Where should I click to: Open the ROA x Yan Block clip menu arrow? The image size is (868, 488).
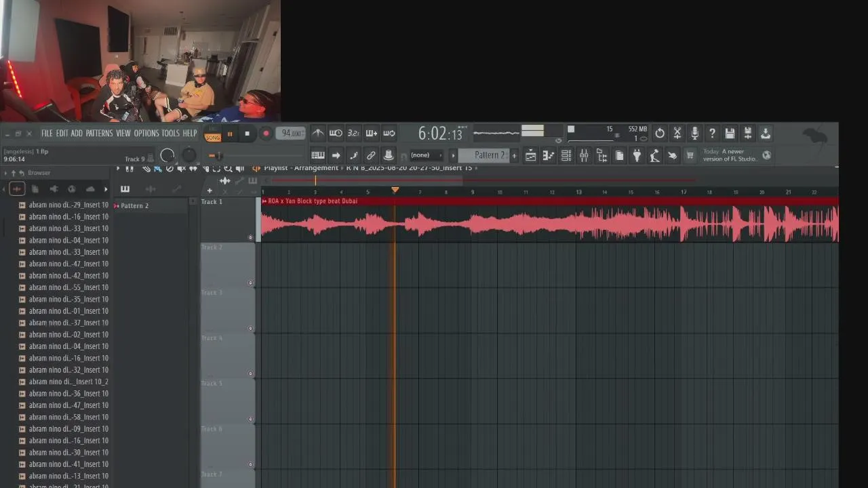click(264, 201)
